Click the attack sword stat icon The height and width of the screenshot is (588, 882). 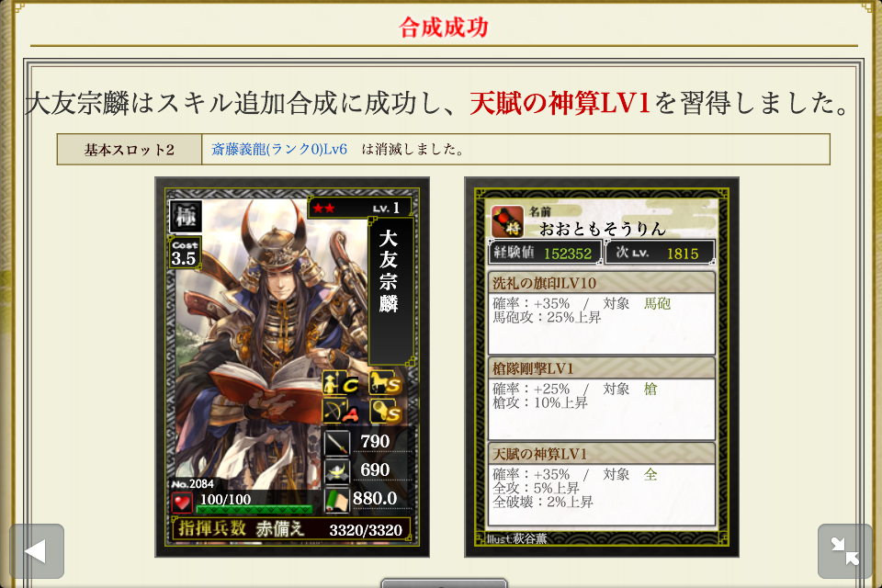pyautogui.click(x=337, y=443)
